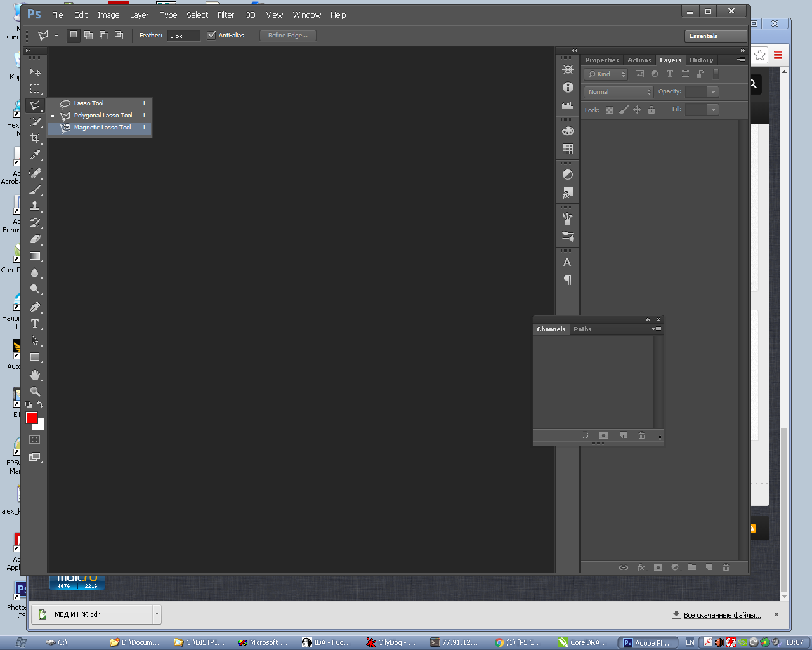Toggle Quick Mask mode
Image resolution: width=812 pixels, height=650 pixels.
pyautogui.click(x=35, y=439)
